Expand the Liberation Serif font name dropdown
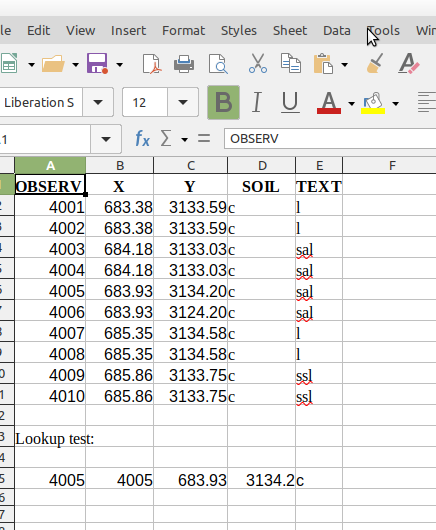 click(x=98, y=102)
